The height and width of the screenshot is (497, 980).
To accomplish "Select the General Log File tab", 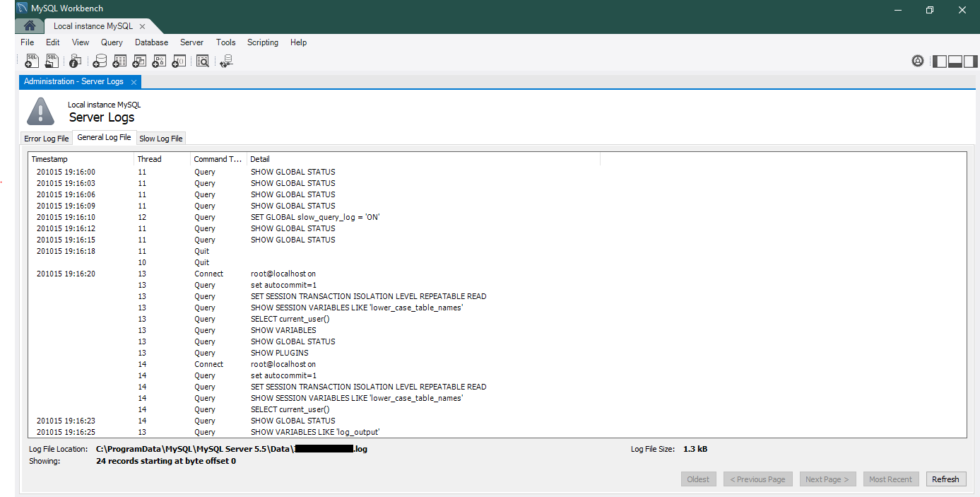I will click(104, 137).
